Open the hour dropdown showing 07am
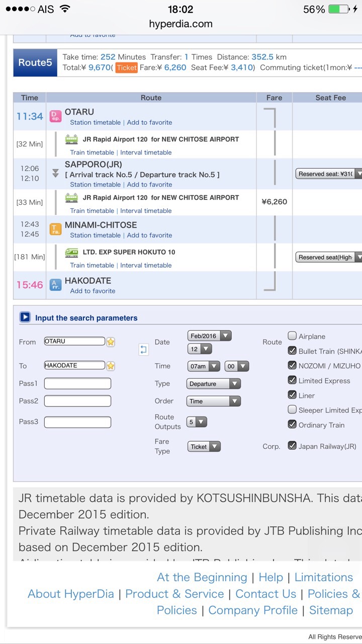Screen dimensions: 362x644 (204, 366)
